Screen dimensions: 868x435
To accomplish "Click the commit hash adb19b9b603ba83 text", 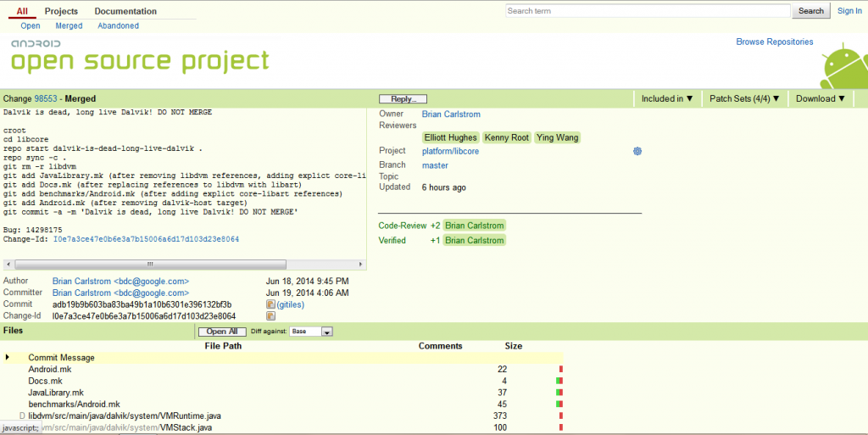I will 142,304.
